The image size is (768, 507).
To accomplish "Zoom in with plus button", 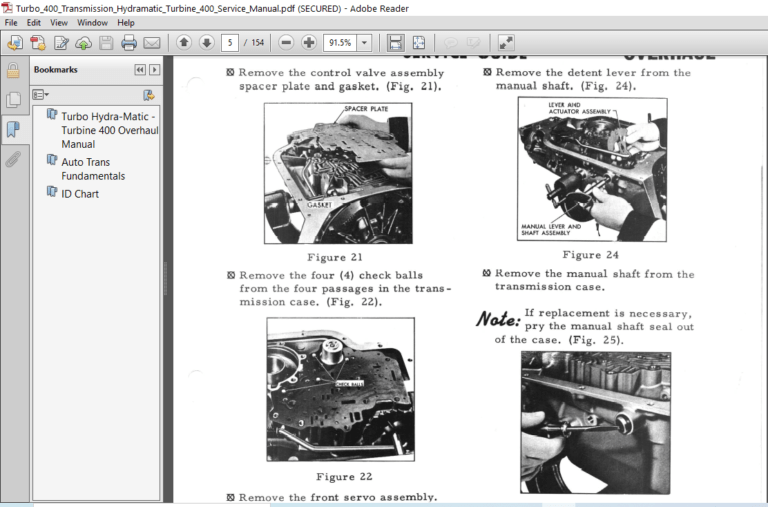I will click(309, 43).
